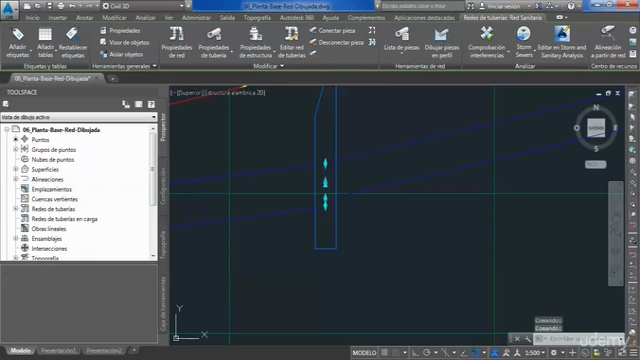640x360 pixels.
Task: Switch to the Anotar ribbon tab
Action: click(x=84, y=18)
